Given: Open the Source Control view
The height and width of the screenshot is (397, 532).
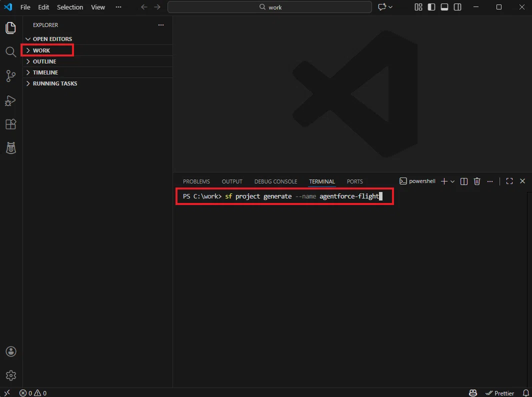Looking at the screenshot, I should click(x=11, y=76).
